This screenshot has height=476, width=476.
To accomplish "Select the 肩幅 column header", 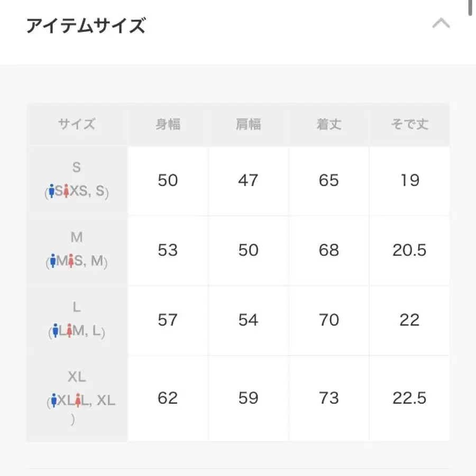I will coord(248,125).
